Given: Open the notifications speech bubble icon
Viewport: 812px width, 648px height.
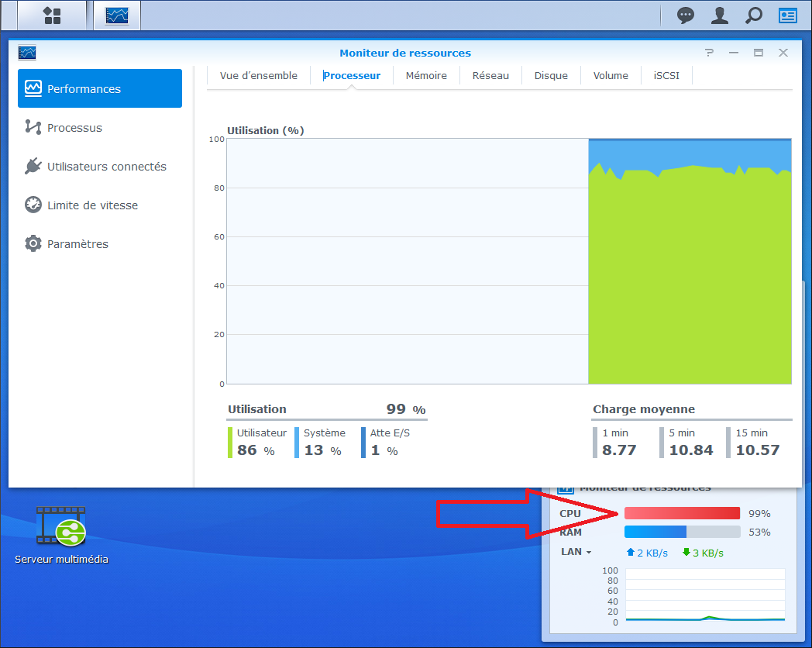Looking at the screenshot, I should point(686,16).
